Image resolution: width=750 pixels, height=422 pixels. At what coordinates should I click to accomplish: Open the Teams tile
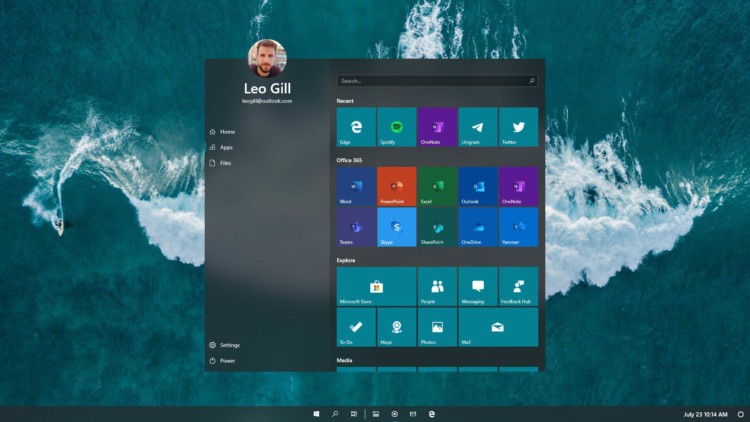pyautogui.click(x=356, y=227)
